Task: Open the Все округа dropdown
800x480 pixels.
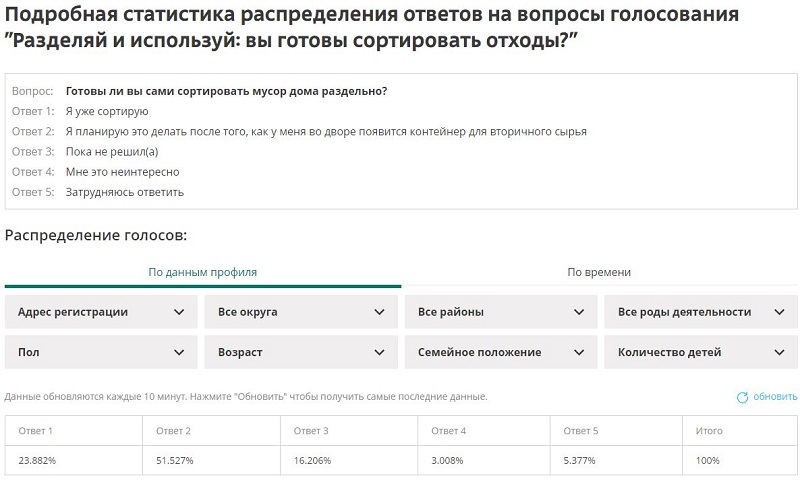Action: [300, 312]
